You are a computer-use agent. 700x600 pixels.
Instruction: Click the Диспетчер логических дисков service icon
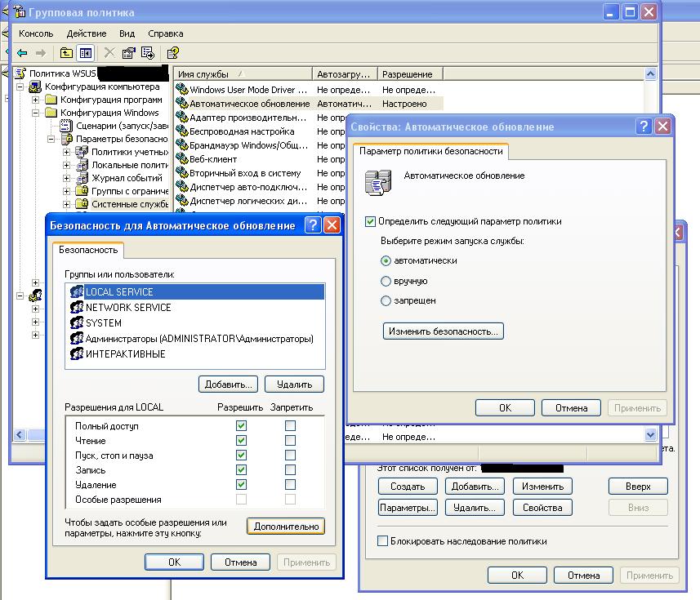[181, 200]
